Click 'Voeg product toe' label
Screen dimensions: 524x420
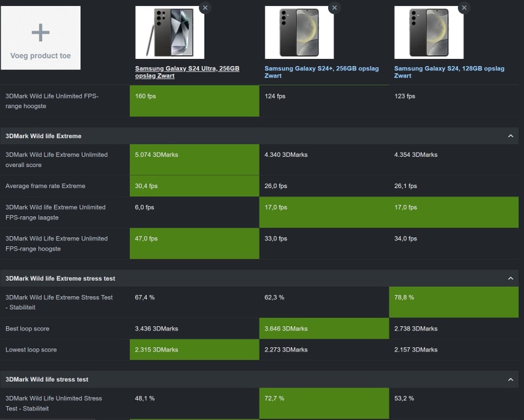point(41,56)
